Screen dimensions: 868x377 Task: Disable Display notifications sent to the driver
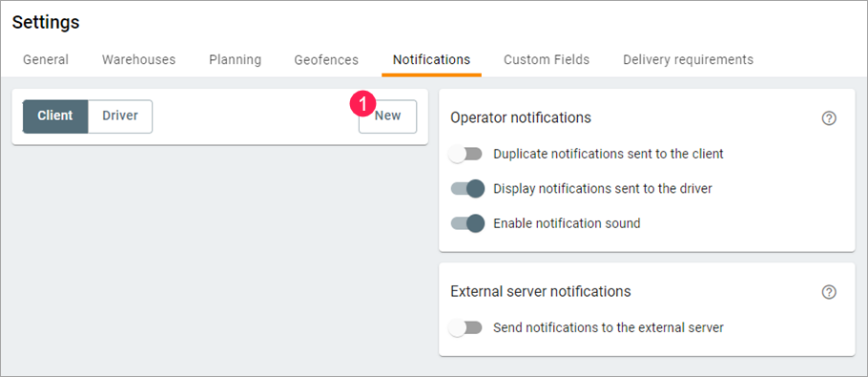click(x=467, y=189)
